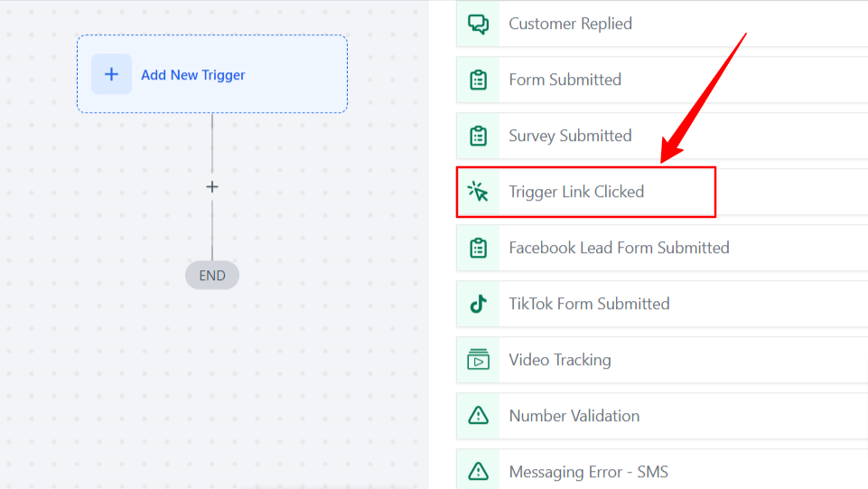The image size is (868, 489).
Task: Select the highlighted Trigger Link Clicked option
Action: tap(585, 192)
